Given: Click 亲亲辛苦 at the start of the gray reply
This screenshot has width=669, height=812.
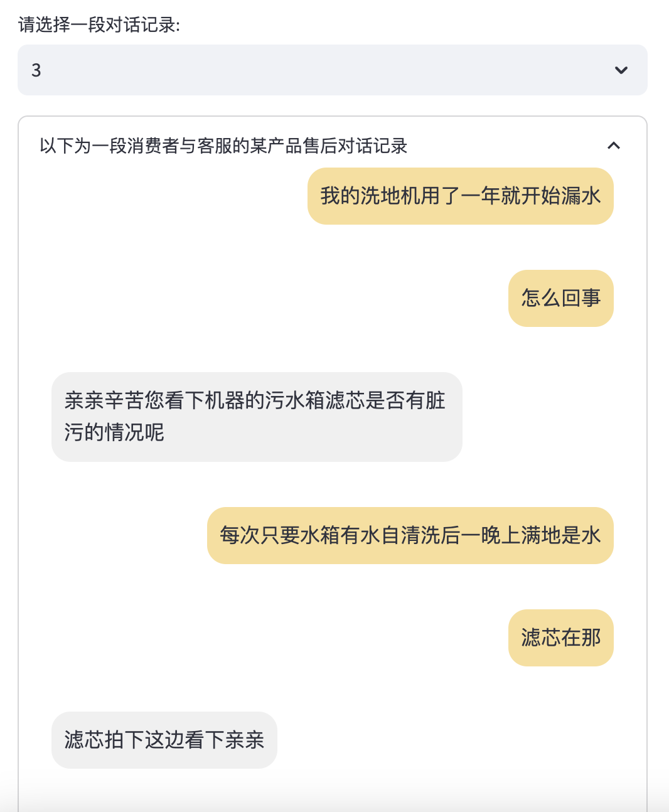Looking at the screenshot, I should click(104, 400).
